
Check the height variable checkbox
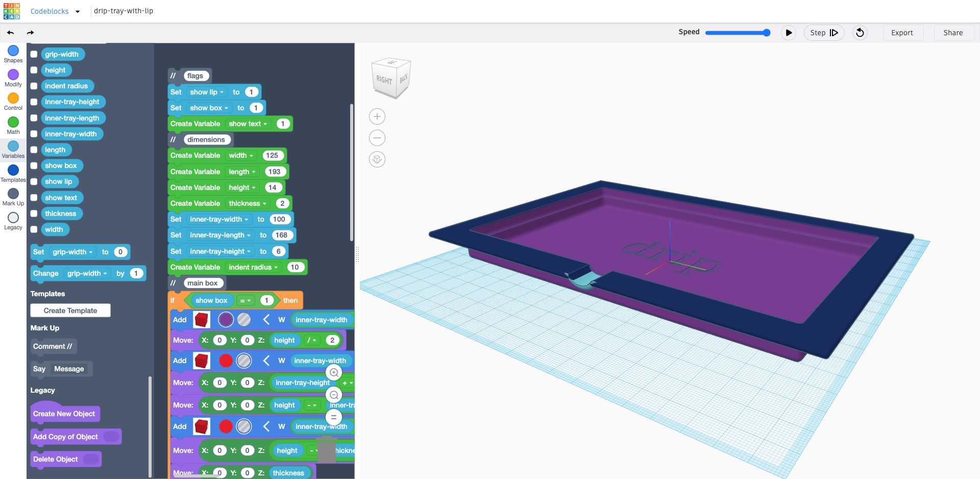click(x=34, y=70)
